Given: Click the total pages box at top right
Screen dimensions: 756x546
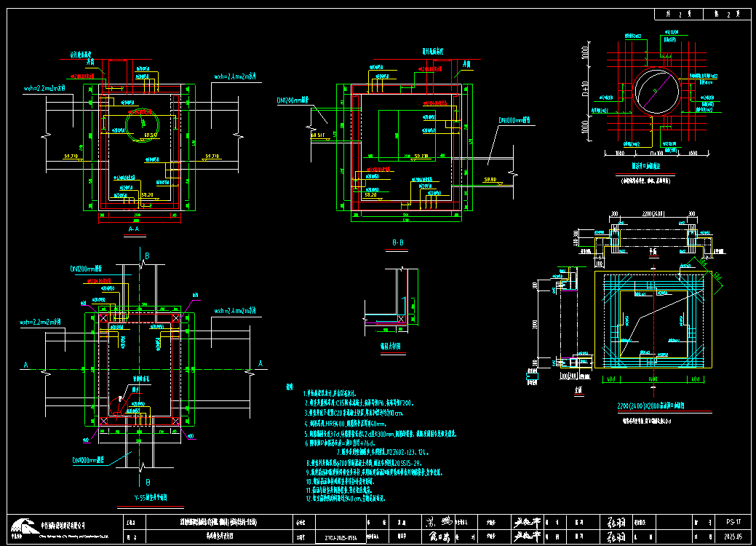Looking at the screenshot, I should [x=678, y=14].
